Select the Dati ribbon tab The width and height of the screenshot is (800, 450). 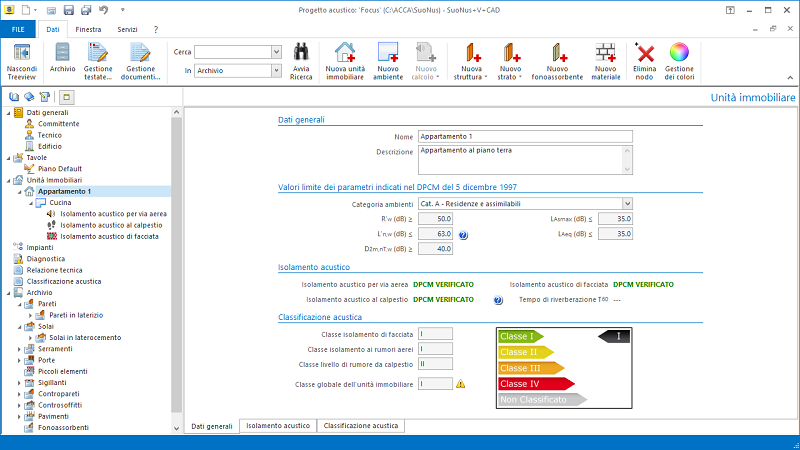pyautogui.click(x=53, y=30)
